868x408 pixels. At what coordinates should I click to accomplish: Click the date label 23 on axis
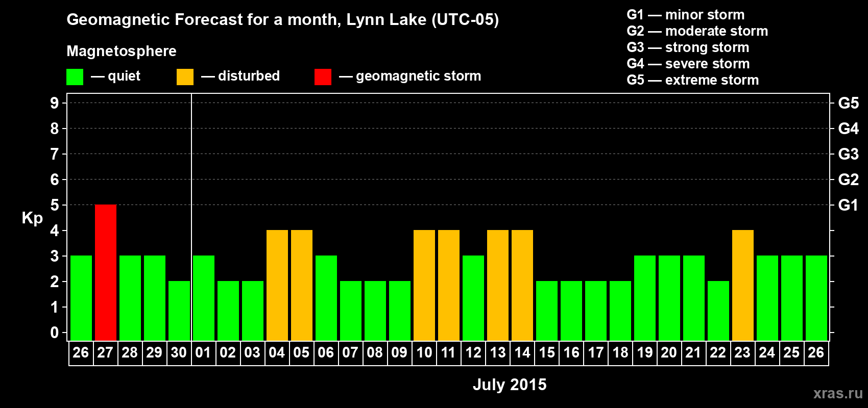tap(742, 353)
